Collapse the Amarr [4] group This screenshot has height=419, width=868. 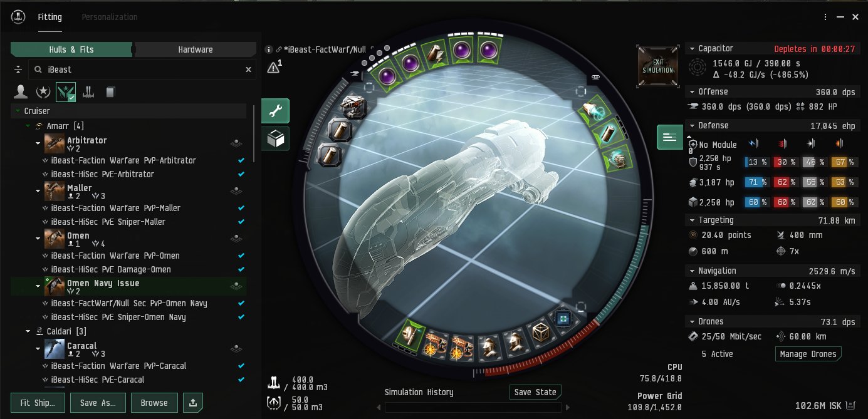pos(28,126)
